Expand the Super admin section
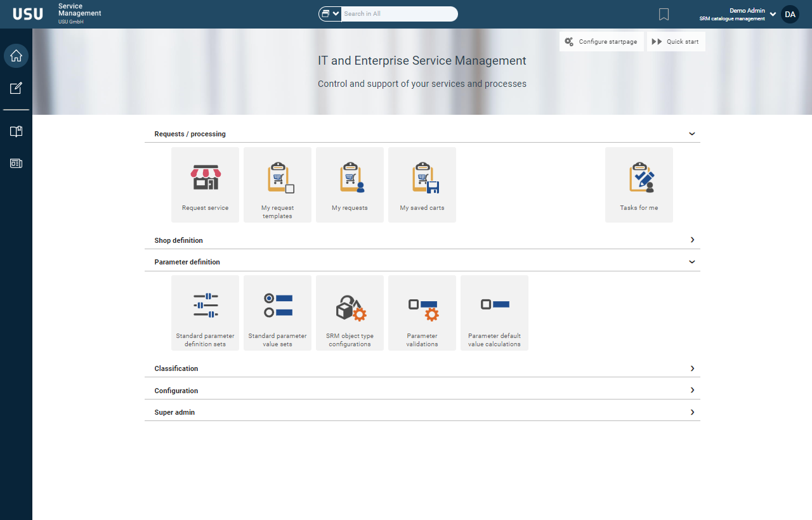This screenshot has height=520, width=812. [x=692, y=412]
